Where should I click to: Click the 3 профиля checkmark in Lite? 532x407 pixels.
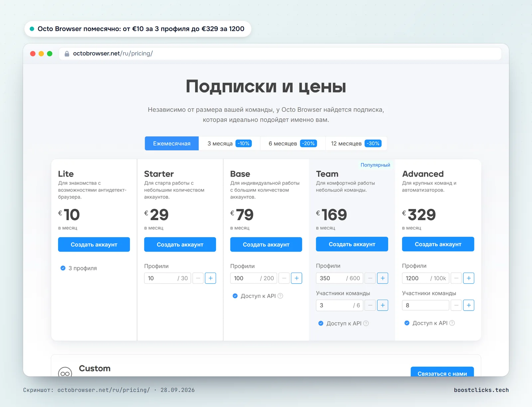63,268
